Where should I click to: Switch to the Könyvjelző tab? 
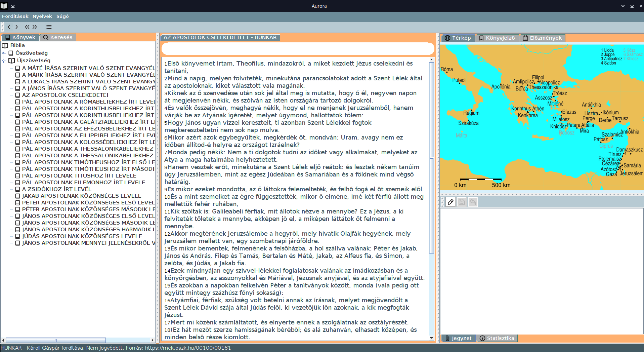497,38
